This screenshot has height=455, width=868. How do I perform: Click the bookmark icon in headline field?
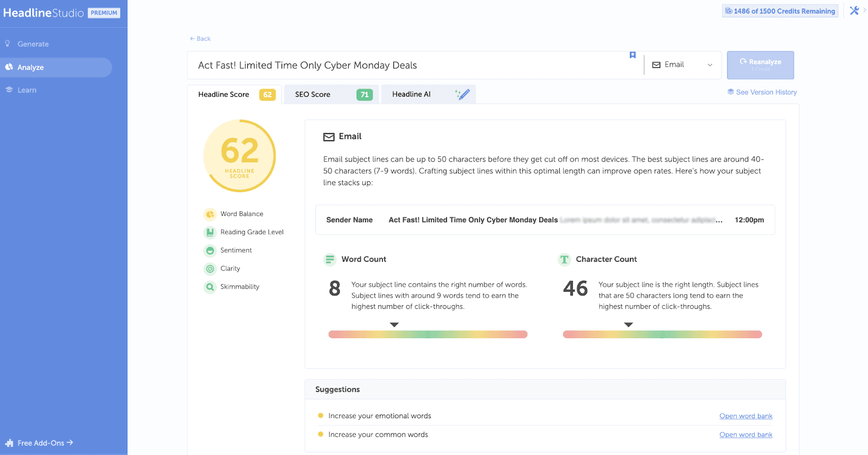pyautogui.click(x=633, y=55)
